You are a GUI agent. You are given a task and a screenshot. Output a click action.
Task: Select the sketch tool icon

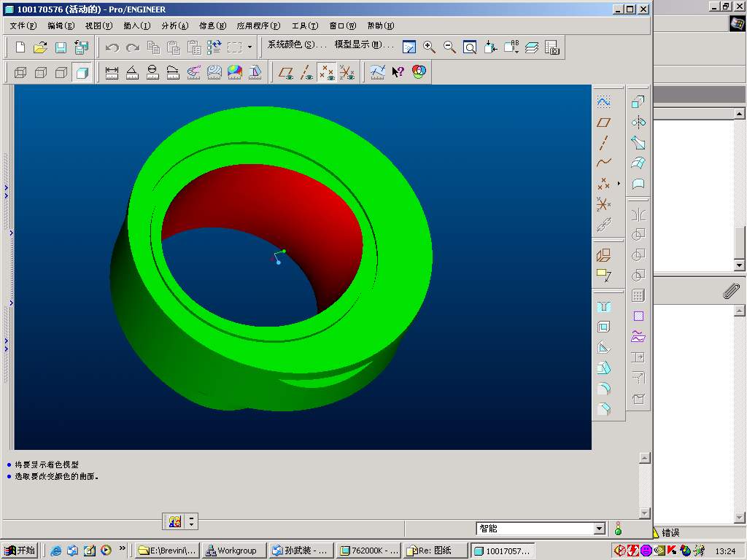[x=603, y=101]
